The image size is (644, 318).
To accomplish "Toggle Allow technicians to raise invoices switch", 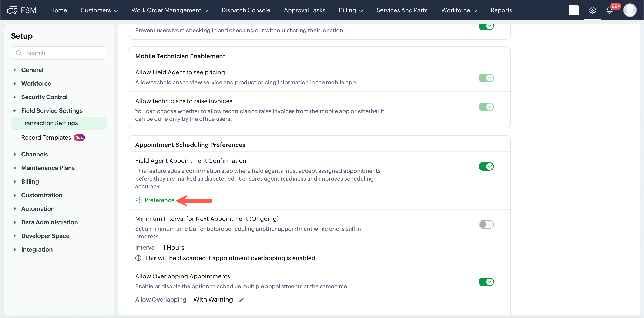I will pyautogui.click(x=486, y=107).
